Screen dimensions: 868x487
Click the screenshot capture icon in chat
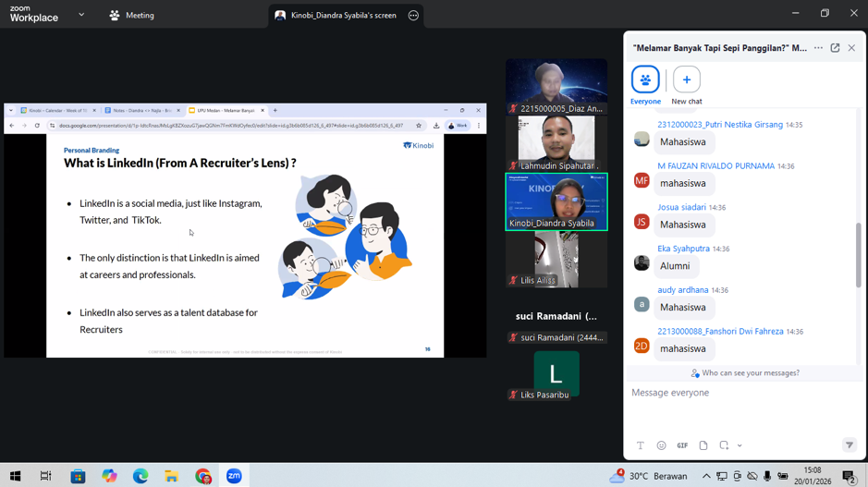[x=725, y=445]
